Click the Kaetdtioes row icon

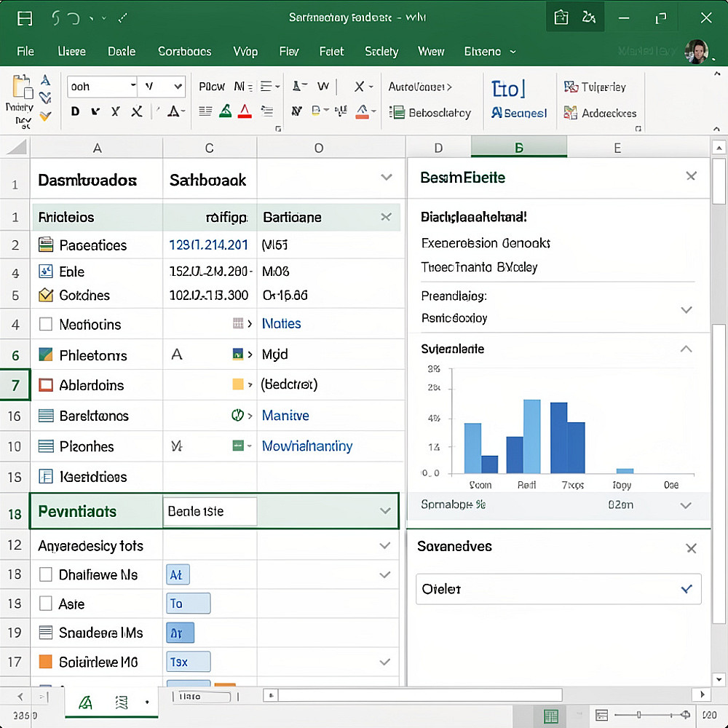coord(45,476)
